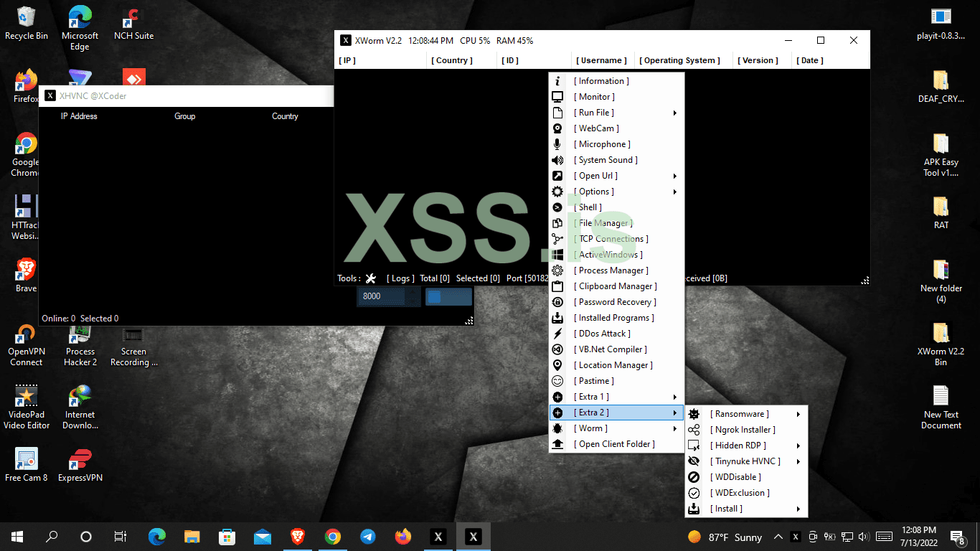The height and width of the screenshot is (551, 980).
Task: Flip the blue toggle switch beside the port field
Action: click(448, 296)
